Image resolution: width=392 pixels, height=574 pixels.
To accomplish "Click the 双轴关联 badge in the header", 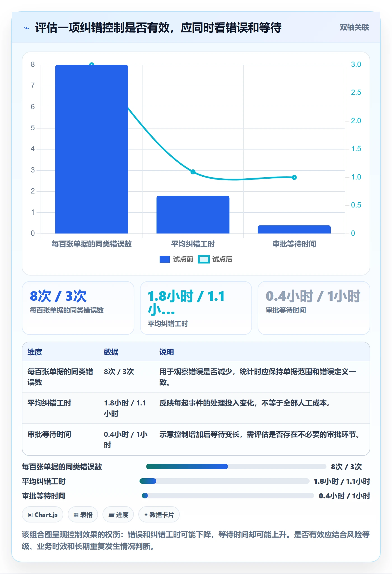I will pos(354,27).
